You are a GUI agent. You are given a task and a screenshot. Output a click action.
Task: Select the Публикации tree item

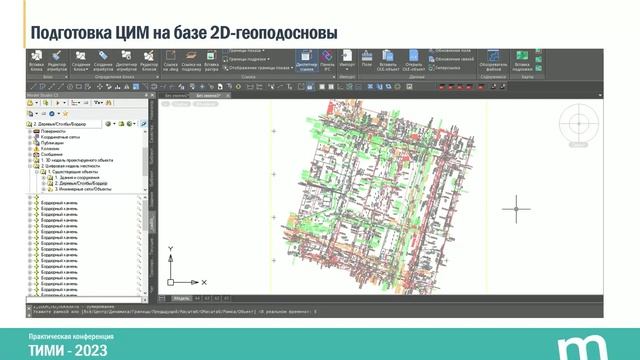click(52, 143)
